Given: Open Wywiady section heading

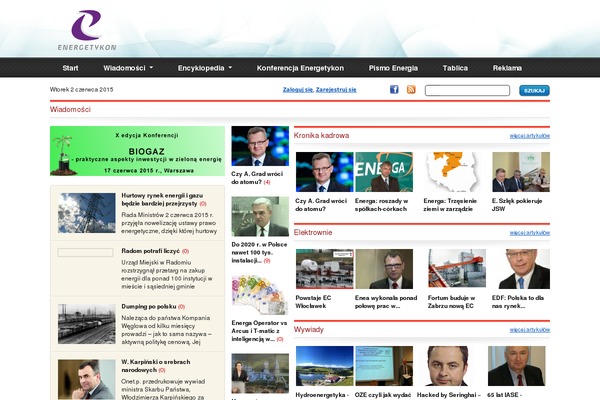Looking at the screenshot, I should 309,330.
